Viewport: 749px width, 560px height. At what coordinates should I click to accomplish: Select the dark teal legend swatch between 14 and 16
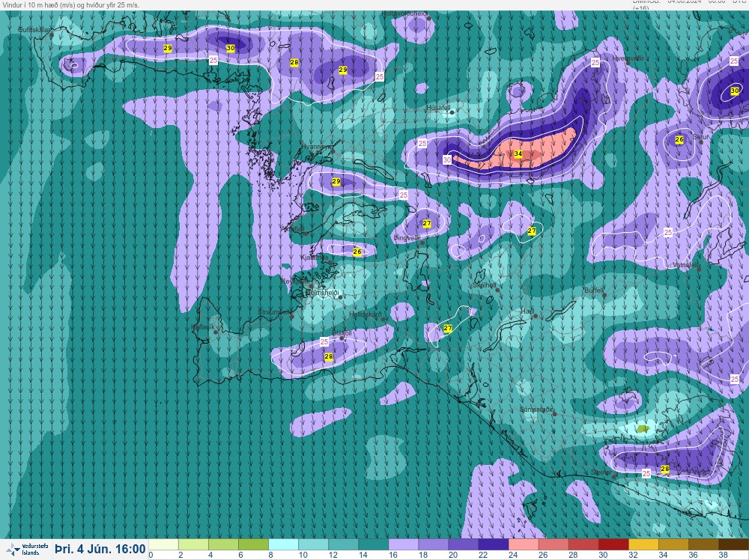[374, 545]
